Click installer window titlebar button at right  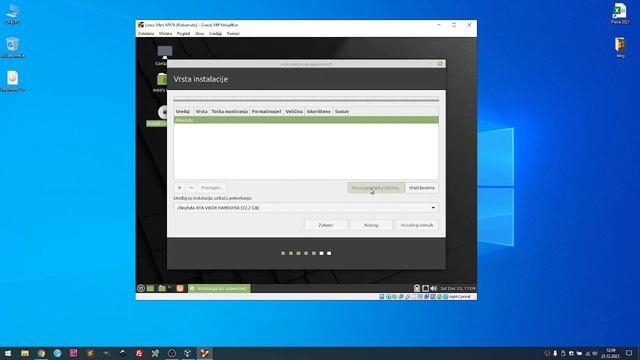tap(440, 64)
